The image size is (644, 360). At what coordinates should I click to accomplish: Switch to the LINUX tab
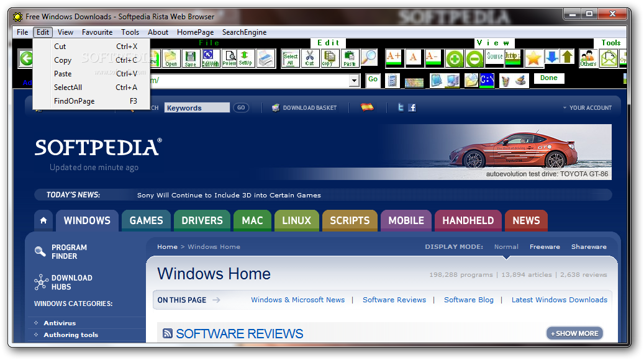tap(296, 220)
